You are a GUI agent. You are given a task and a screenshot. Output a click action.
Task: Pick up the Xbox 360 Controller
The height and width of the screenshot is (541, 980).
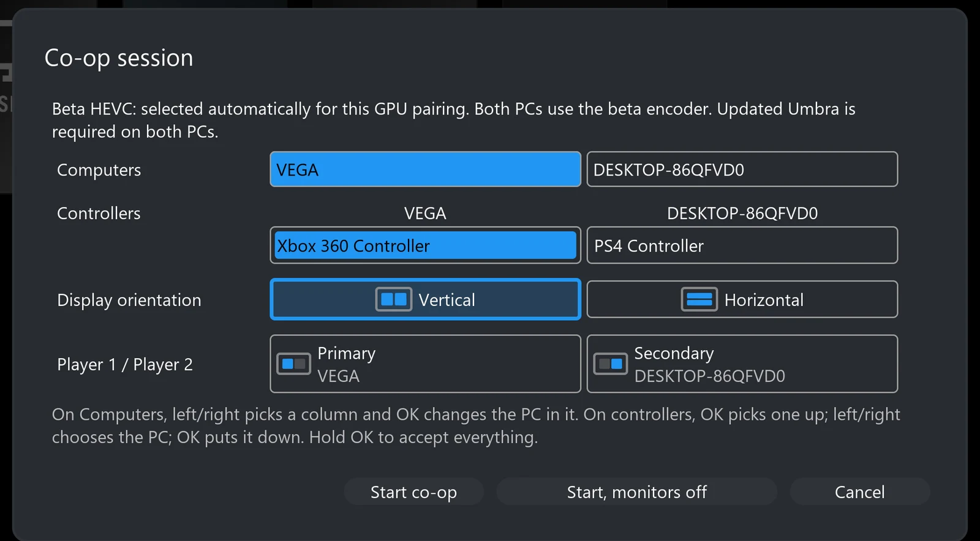[x=425, y=245]
